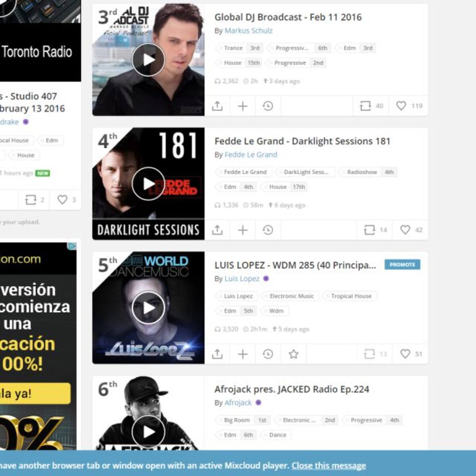Image resolution: width=476 pixels, height=476 pixels.
Task: Play Afrojack JACKED Radio Ep.224
Action: tap(148, 432)
